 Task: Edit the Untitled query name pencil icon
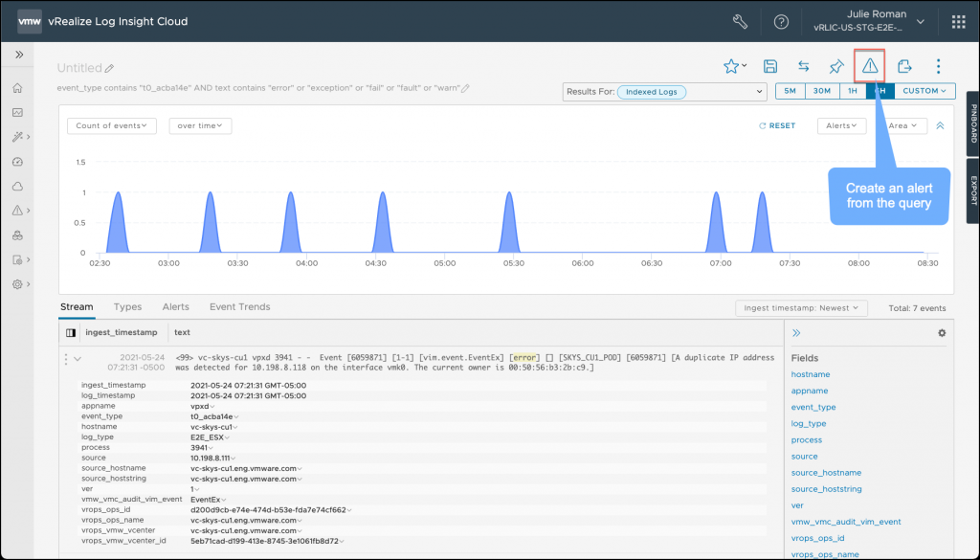(x=110, y=69)
